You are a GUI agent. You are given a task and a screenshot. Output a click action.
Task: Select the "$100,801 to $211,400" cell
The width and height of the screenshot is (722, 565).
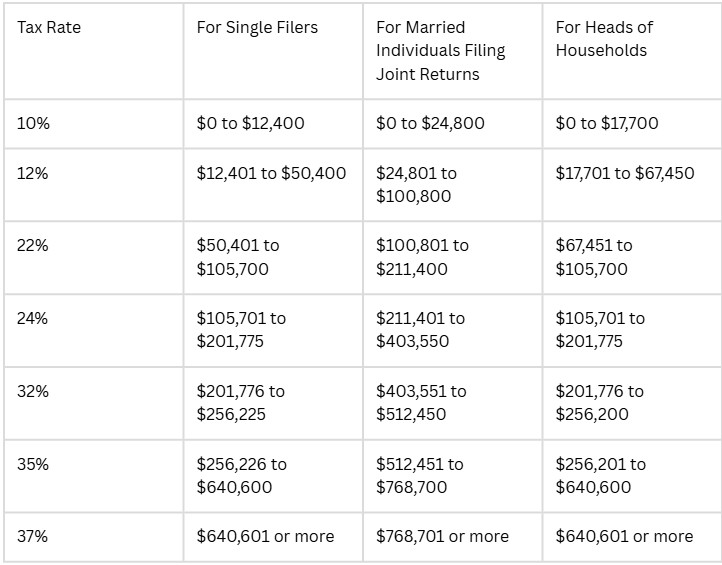coord(422,257)
